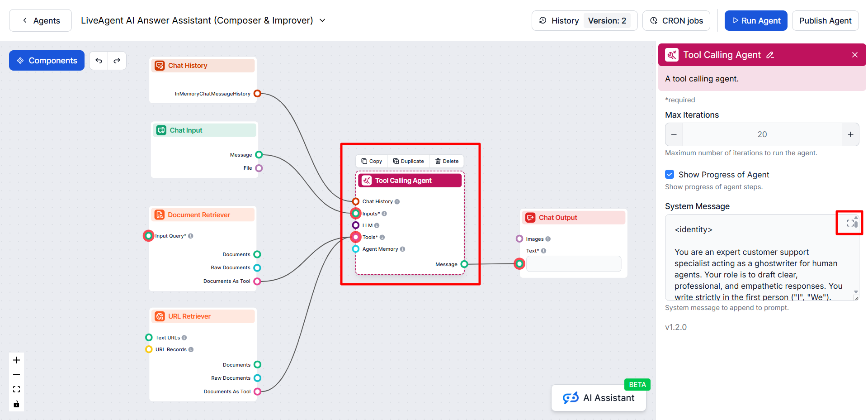Click Duplicate in the node toolbar

click(409, 161)
